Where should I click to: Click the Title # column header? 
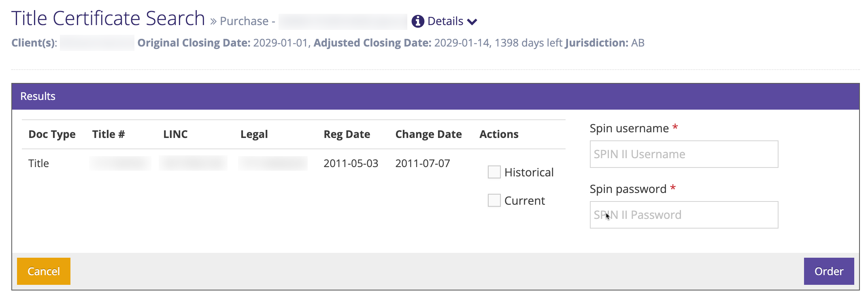pos(108,134)
